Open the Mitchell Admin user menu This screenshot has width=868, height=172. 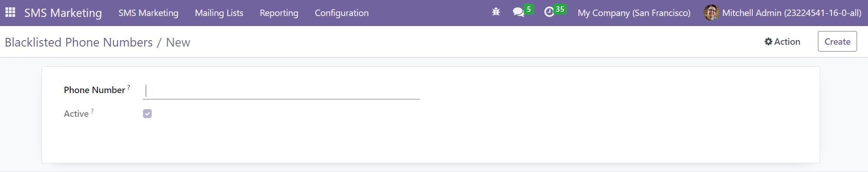pyautogui.click(x=782, y=13)
